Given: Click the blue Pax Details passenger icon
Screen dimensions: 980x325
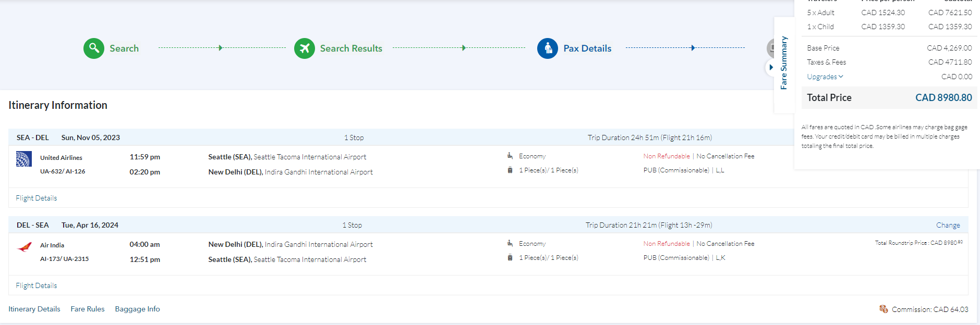Looking at the screenshot, I should [x=548, y=48].
